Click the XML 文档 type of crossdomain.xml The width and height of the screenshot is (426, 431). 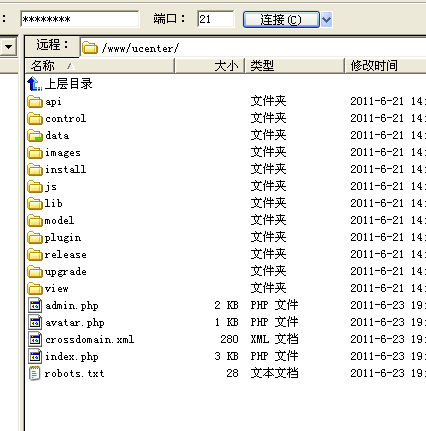click(x=274, y=339)
